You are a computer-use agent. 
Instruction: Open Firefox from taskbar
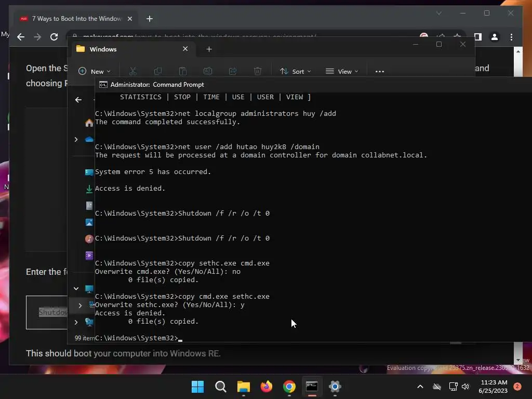point(267,387)
